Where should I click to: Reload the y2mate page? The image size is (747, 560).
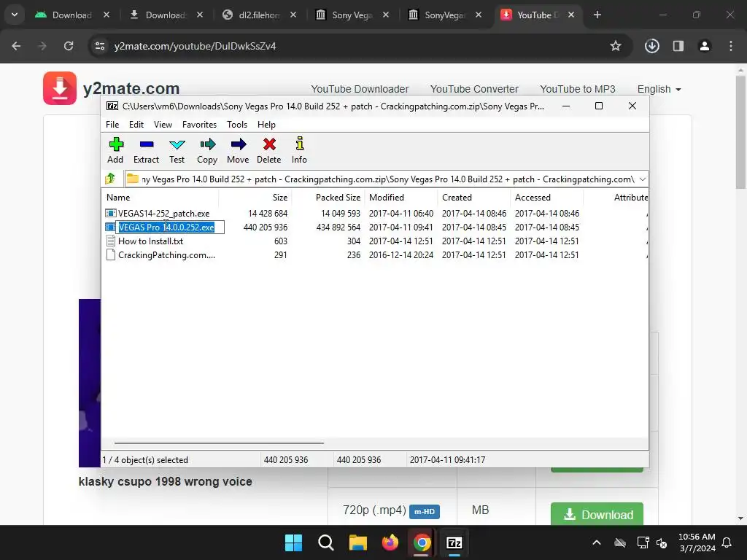pos(69,46)
